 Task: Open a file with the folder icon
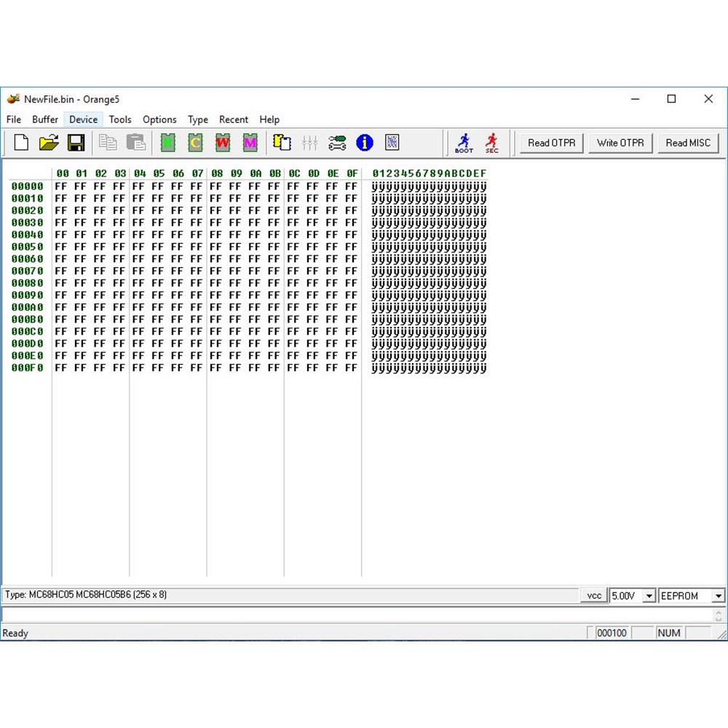pos(49,143)
